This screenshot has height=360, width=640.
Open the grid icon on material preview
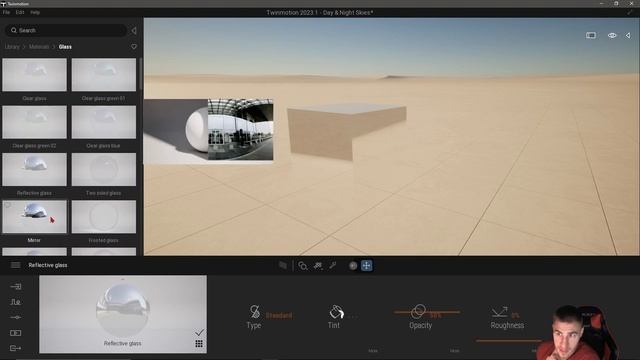[199, 344]
